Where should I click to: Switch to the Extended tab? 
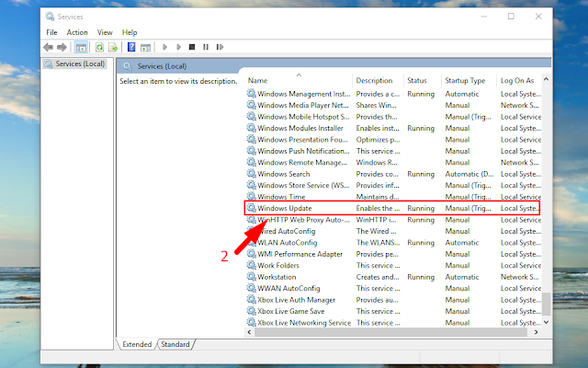tap(137, 344)
